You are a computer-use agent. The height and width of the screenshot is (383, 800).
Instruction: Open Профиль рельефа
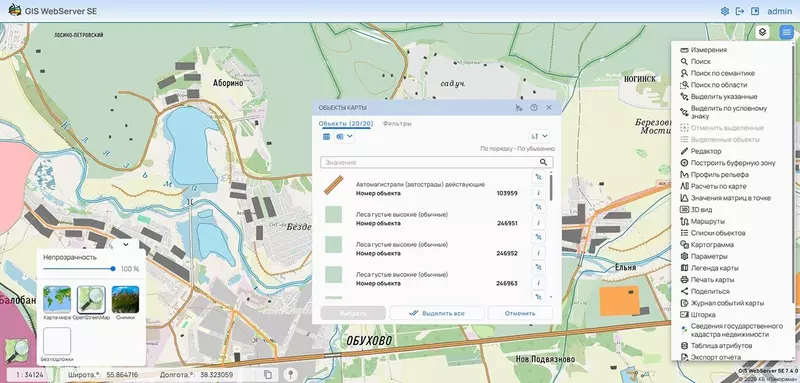pyautogui.click(x=719, y=174)
